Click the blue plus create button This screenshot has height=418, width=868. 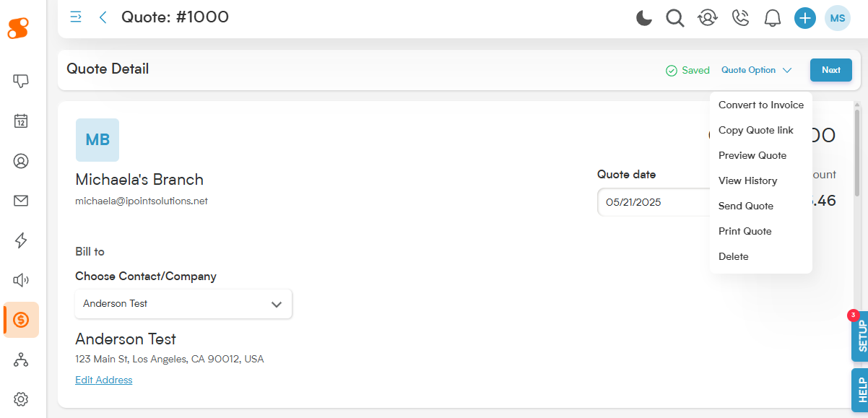805,18
